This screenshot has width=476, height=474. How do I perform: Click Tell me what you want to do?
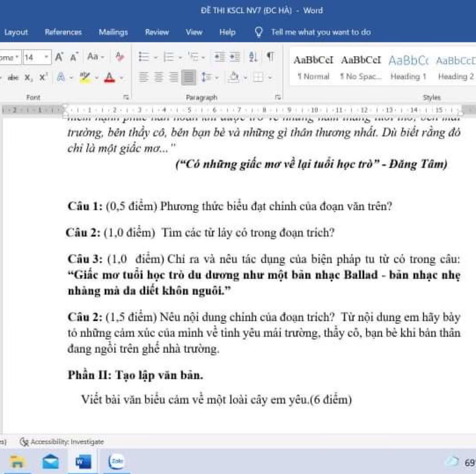tap(321, 32)
